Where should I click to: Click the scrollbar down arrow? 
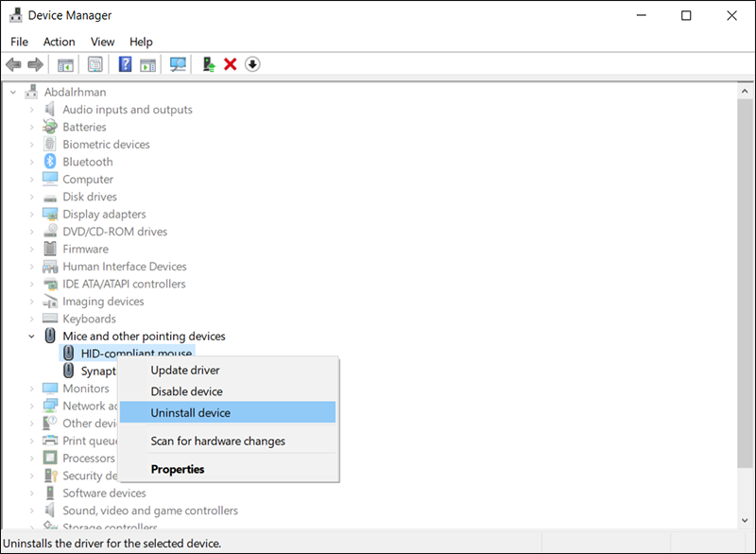tap(745, 520)
